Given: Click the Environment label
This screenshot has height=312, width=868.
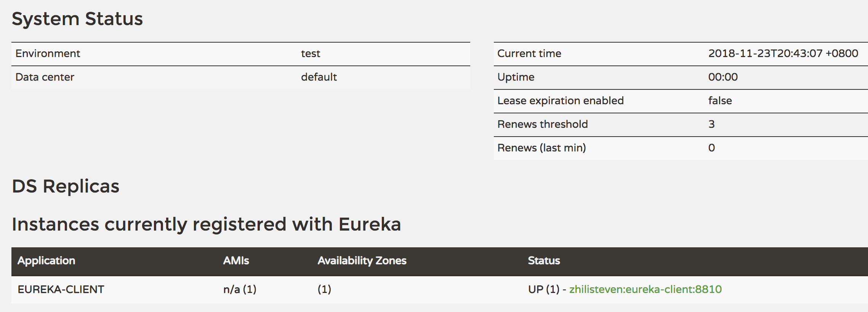Looking at the screenshot, I should click(x=48, y=54).
